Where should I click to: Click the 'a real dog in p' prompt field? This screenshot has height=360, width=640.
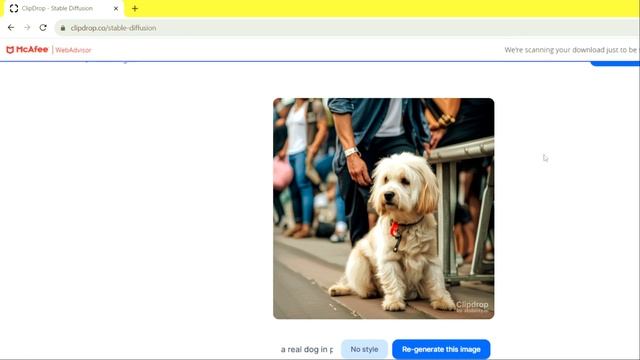point(307,349)
